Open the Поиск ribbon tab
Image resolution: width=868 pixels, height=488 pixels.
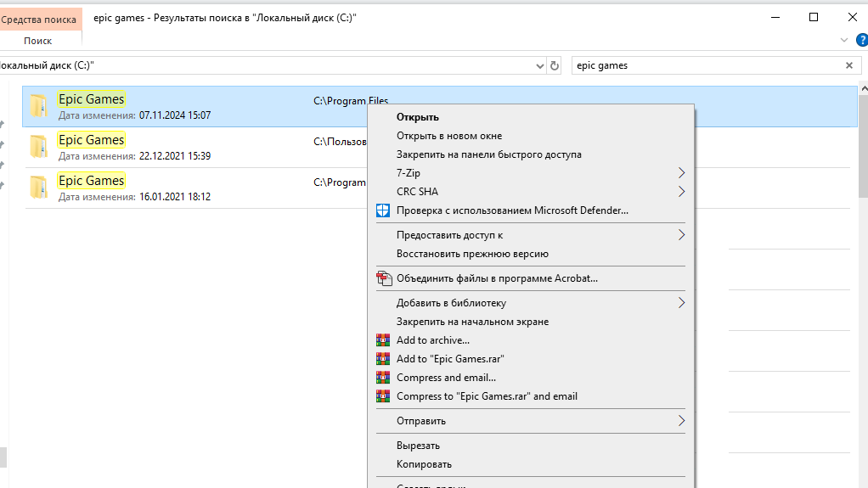coord(37,41)
